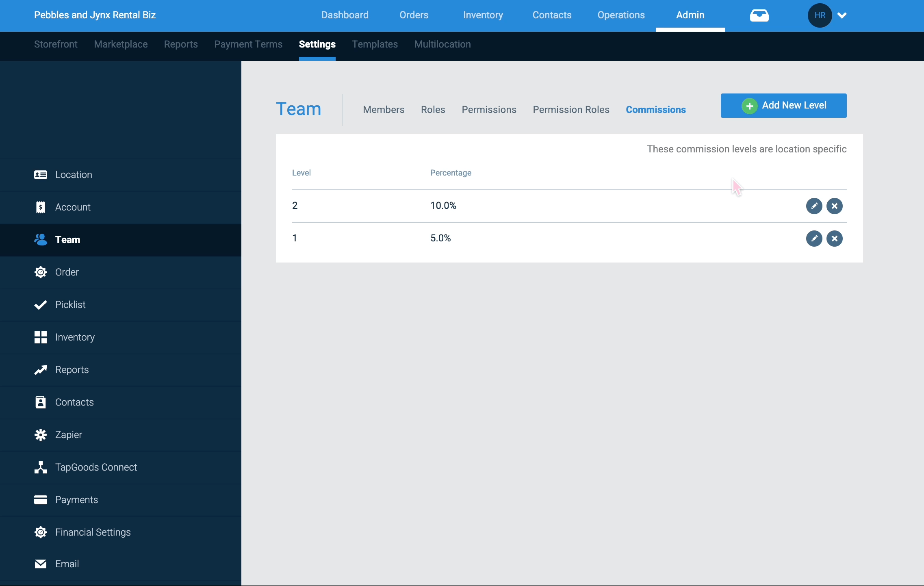Viewport: 924px width, 586px height.
Task: Click the Zapier icon in sidebar
Action: click(41, 434)
